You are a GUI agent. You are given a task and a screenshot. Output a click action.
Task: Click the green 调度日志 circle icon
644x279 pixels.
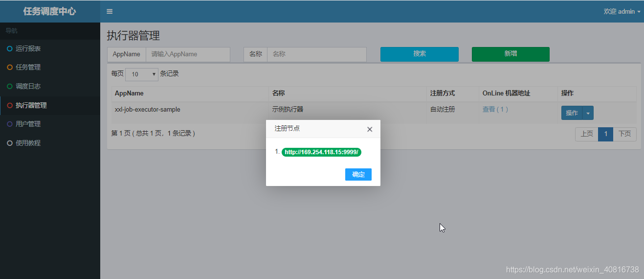[10, 86]
